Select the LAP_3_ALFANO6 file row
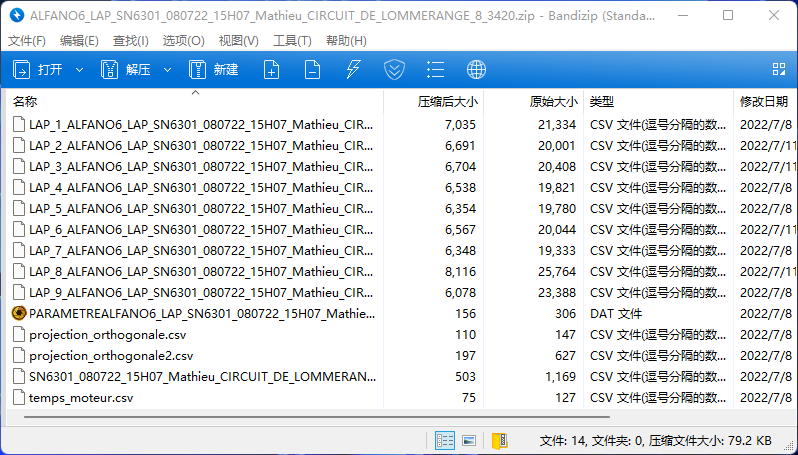 (401, 166)
